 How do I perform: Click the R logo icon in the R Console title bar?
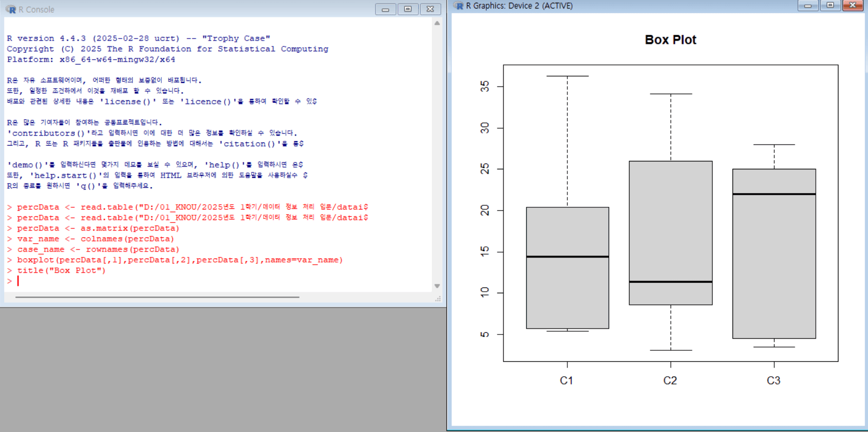(11, 9)
